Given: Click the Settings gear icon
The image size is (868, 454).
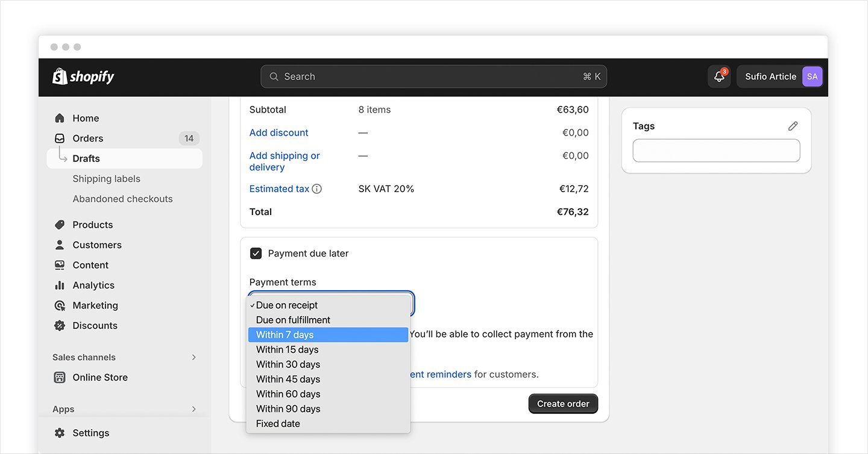Looking at the screenshot, I should tap(60, 433).
